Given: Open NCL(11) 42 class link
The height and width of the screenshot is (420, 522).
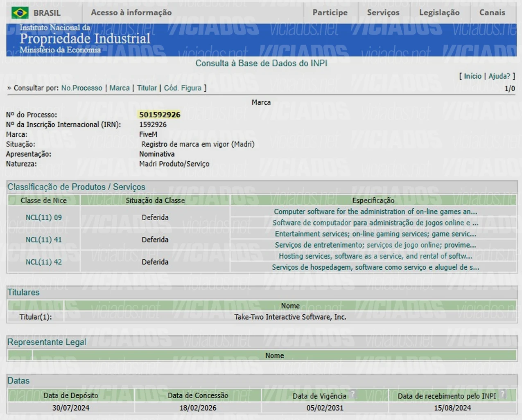Looking at the screenshot, I should click(x=44, y=262).
